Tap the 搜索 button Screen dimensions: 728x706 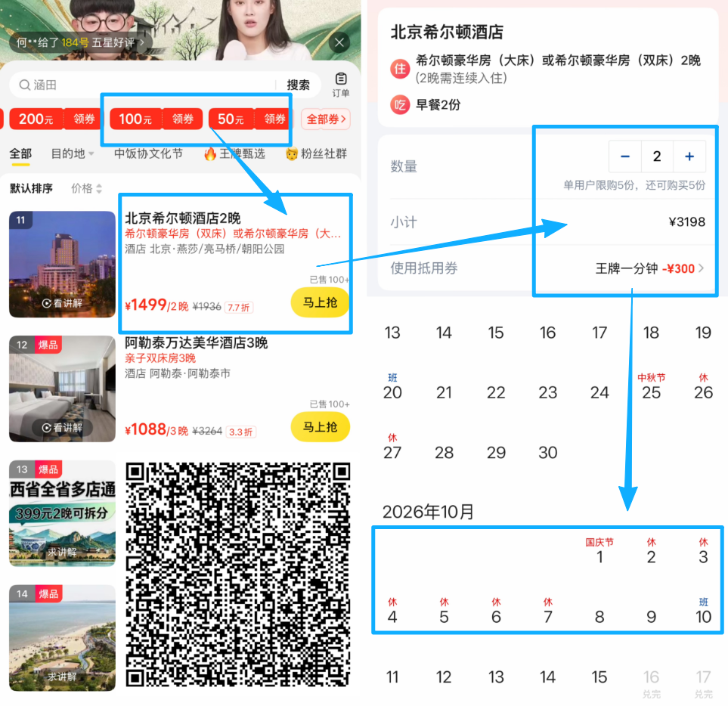[x=298, y=85]
